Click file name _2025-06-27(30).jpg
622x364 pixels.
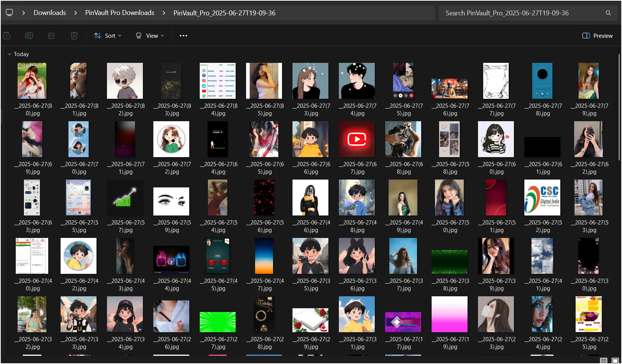pos(589,285)
